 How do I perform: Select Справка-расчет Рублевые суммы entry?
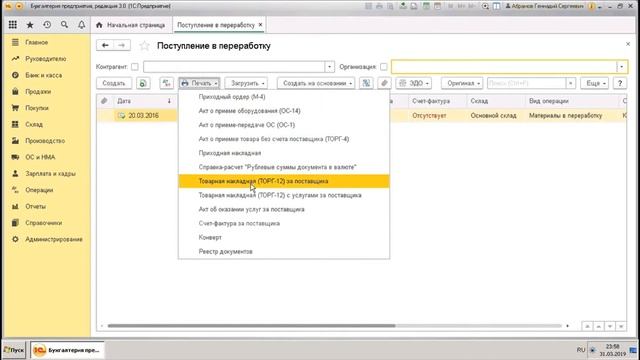[x=284, y=167]
